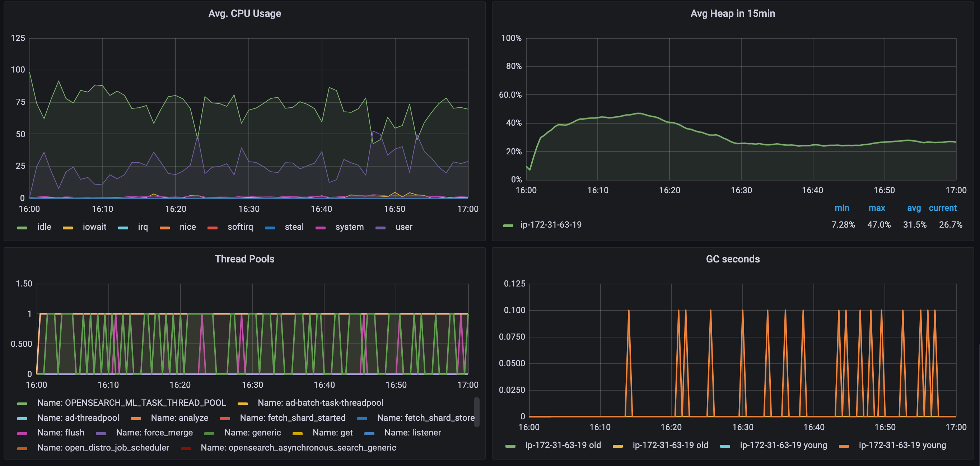Click the steal legend color swatch

point(270,228)
